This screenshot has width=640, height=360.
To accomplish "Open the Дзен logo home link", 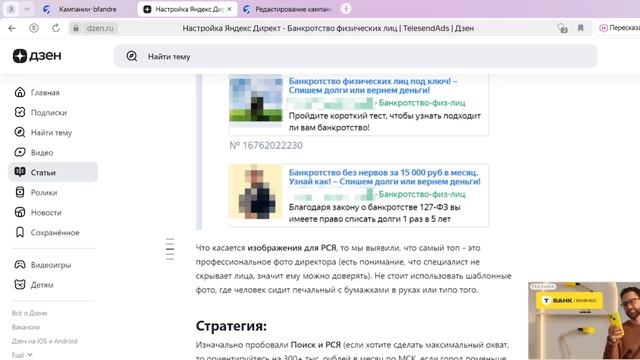I will pyautogui.click(x=37, y=56).
